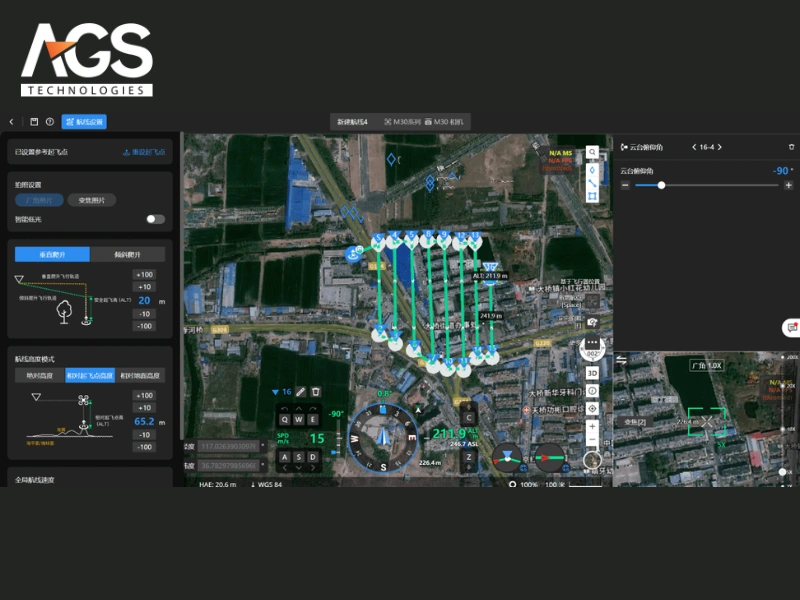
Task: Toggle the smart low-light switch
Action: pos(155,219)
